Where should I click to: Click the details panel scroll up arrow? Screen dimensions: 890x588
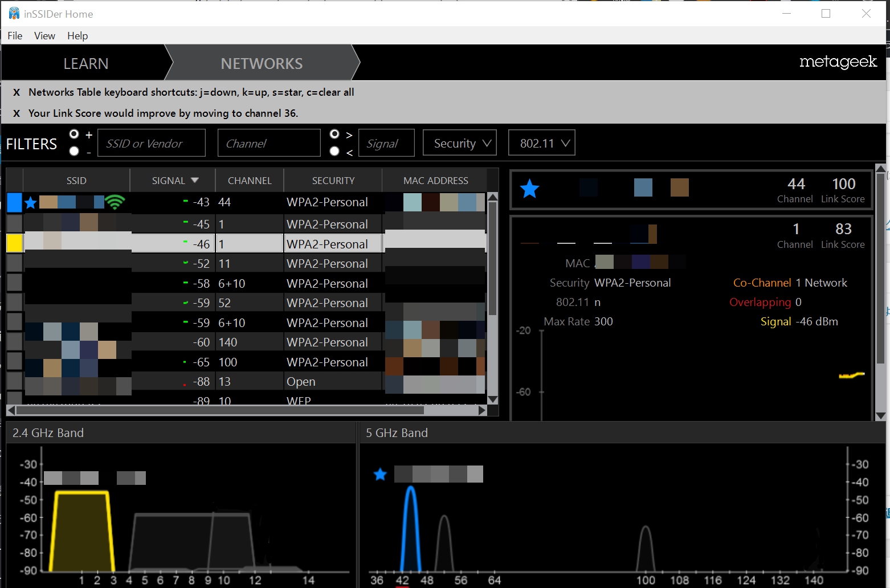pyautogui.click(x=880, y=169)
